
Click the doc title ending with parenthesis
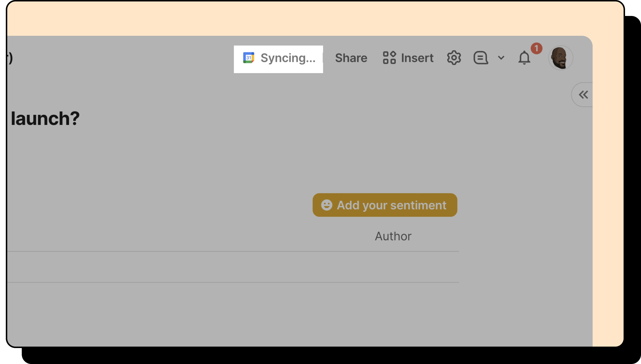click(10, 58)
